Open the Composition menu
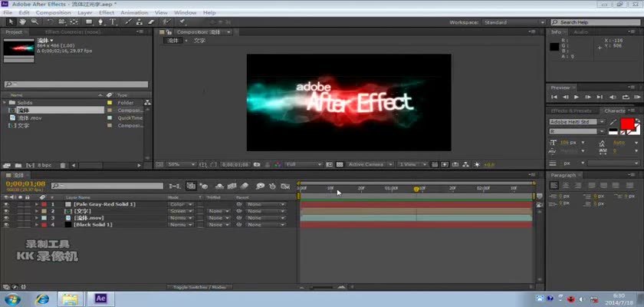The width and height of the screenshot is (644, 307). pos(54,13)
